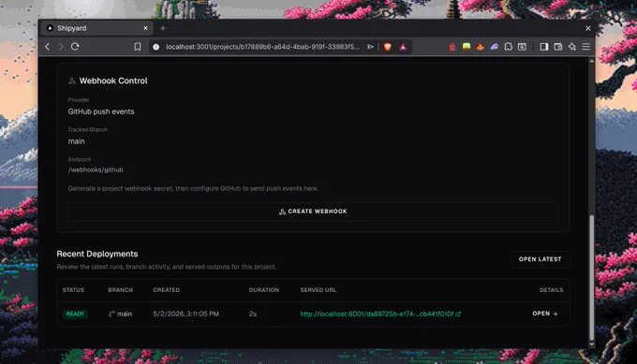Open Brave Rewards triangle icon
The image size is (637, 364).
coord(403,47)
